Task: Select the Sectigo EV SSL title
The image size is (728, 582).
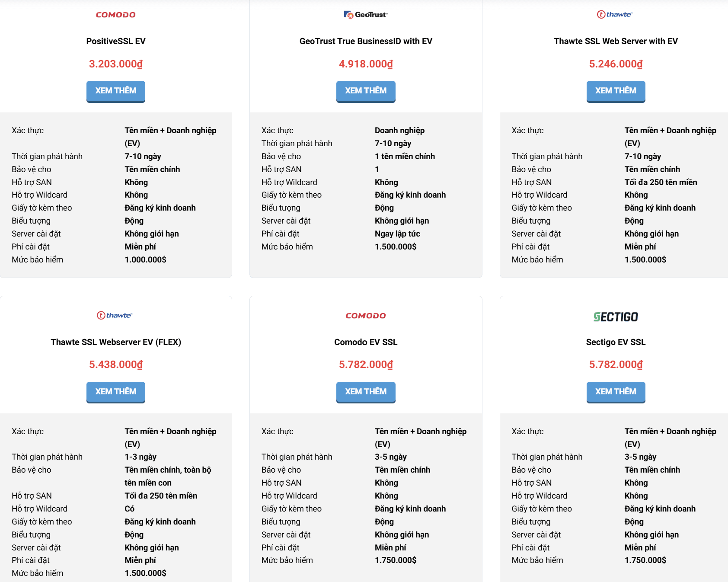Action: 616,342
